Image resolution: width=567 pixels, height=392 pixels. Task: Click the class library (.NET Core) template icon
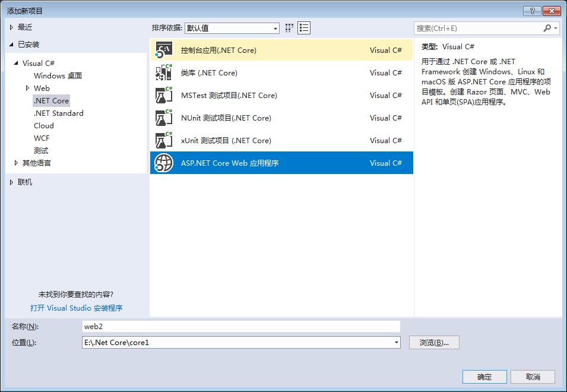pyautogui.click(x=164, y=72)
